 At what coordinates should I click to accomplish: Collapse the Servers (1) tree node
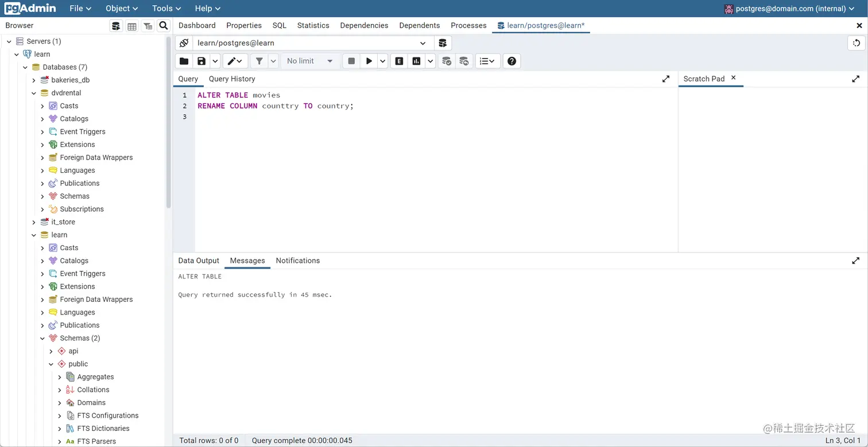tap(9, 41)
